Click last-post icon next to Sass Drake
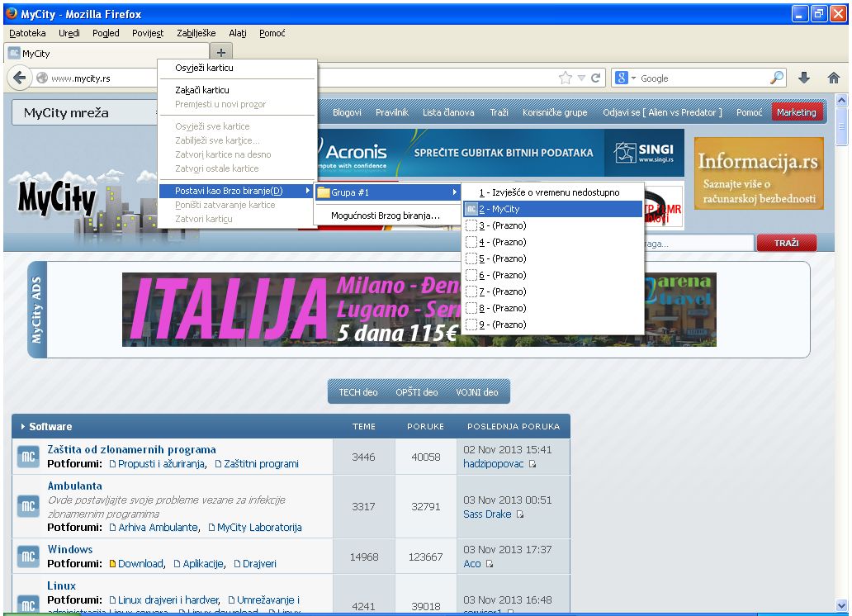 pos(520,514)
